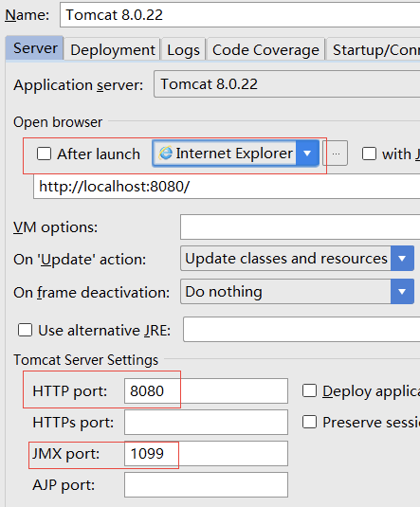Enable the After launch checkbox

pyautogui.click(x=44, y=154)
